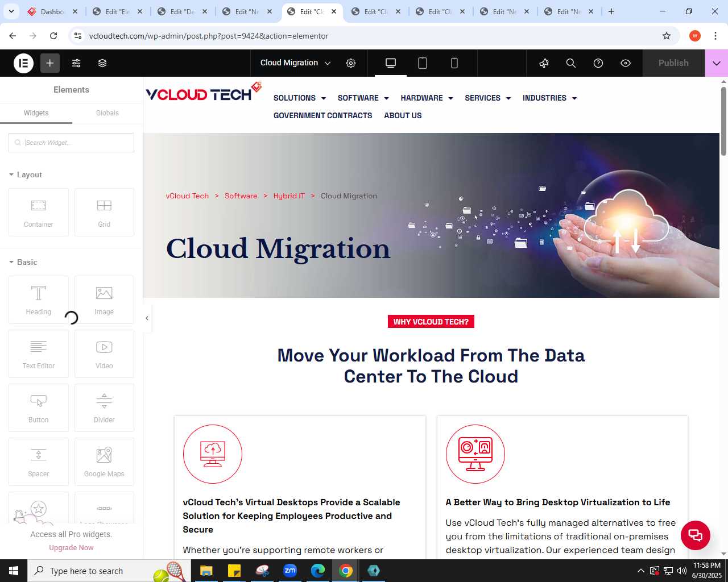Open Windows Start menu
728x582 pixels.
[14, 571]
